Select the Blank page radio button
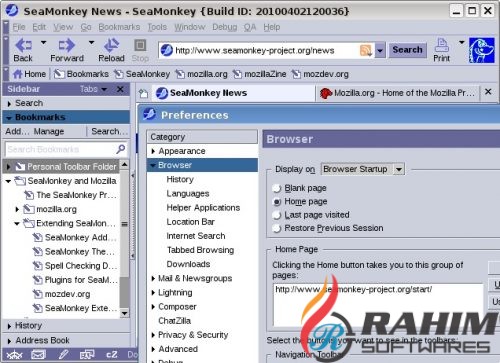The height and width of the screenshot is (363, 500). (277, 188)
